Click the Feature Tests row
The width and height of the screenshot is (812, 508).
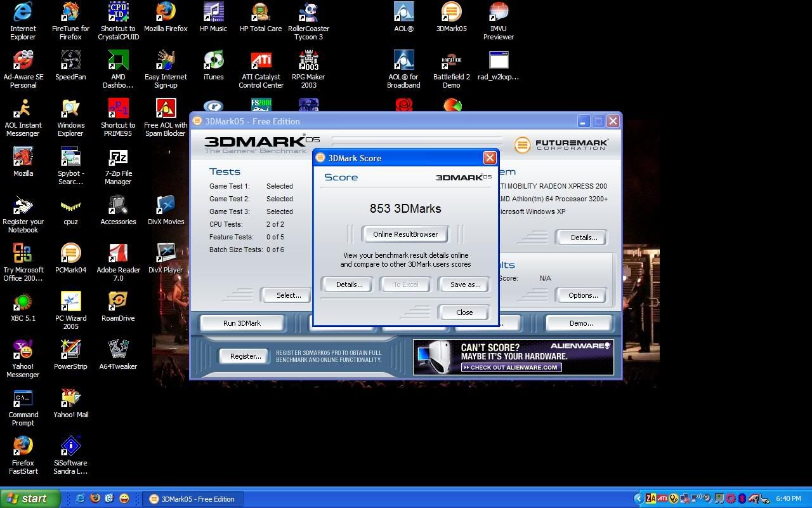pyautogui.click(x=247, y=237)
